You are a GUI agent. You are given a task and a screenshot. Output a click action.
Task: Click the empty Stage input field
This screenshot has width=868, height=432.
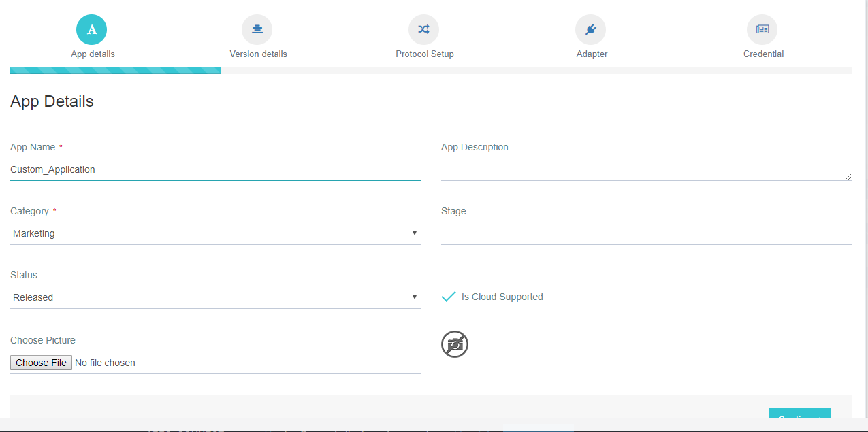(645, 235)
